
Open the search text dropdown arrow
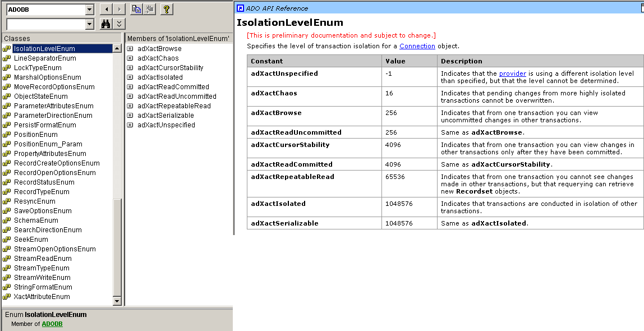click(x=90, y=24)
